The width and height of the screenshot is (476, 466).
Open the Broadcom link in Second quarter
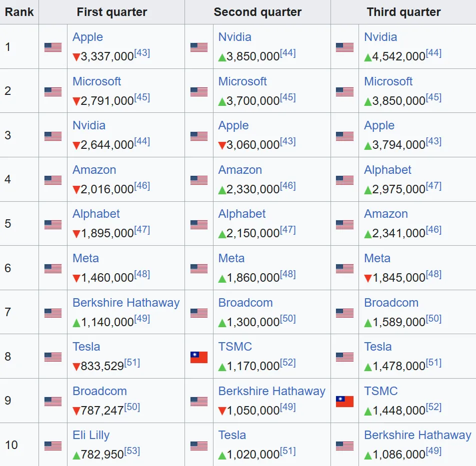tap(245, 303)
